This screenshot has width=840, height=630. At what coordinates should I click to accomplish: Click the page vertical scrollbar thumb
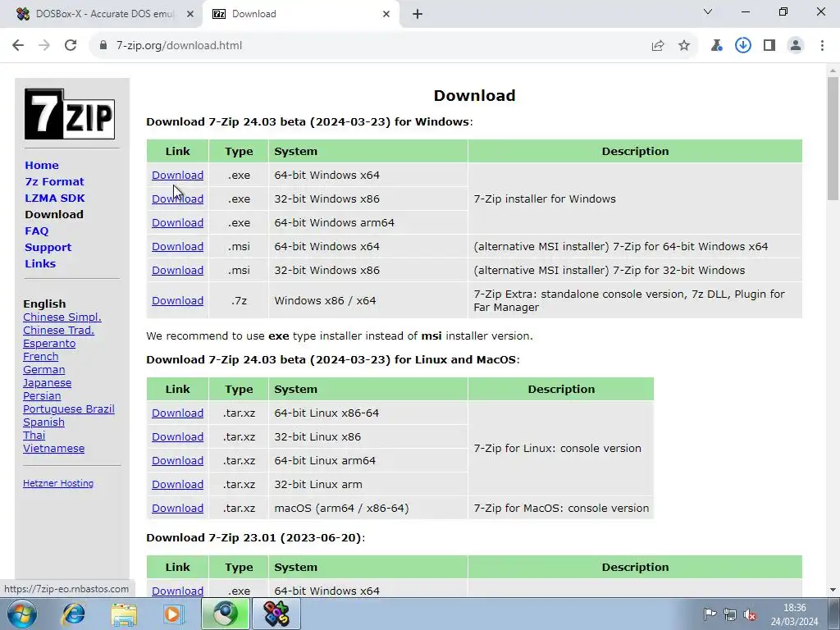833,138
